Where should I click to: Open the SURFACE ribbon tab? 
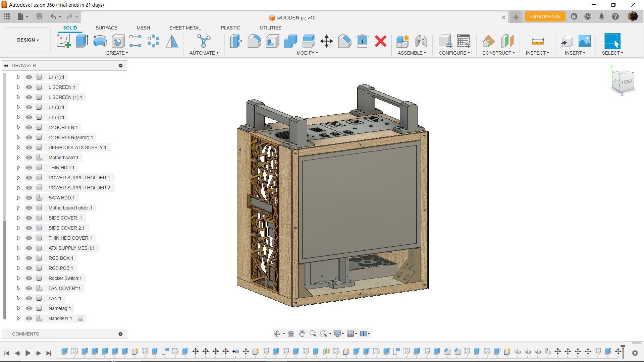[x=106, y=28]
